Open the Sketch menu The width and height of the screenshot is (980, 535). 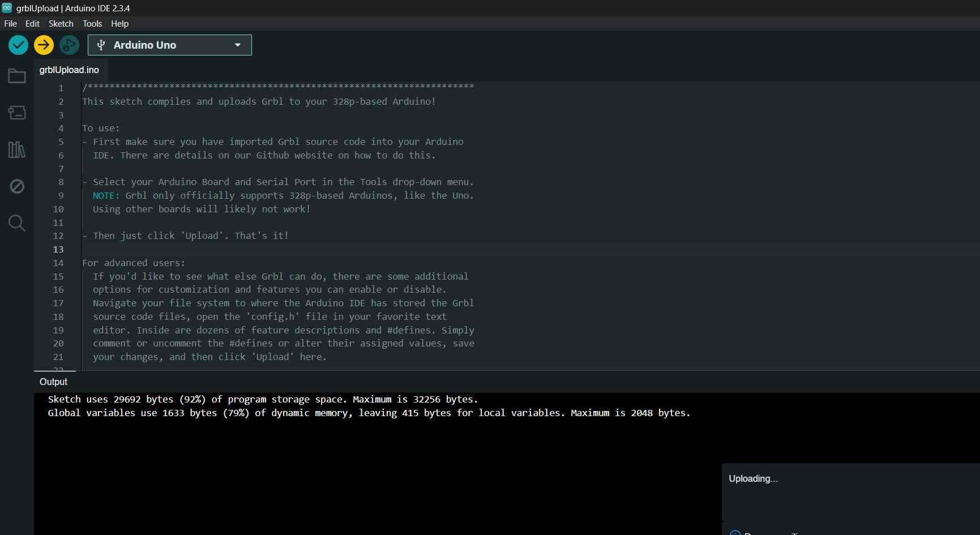click(61, 24)
